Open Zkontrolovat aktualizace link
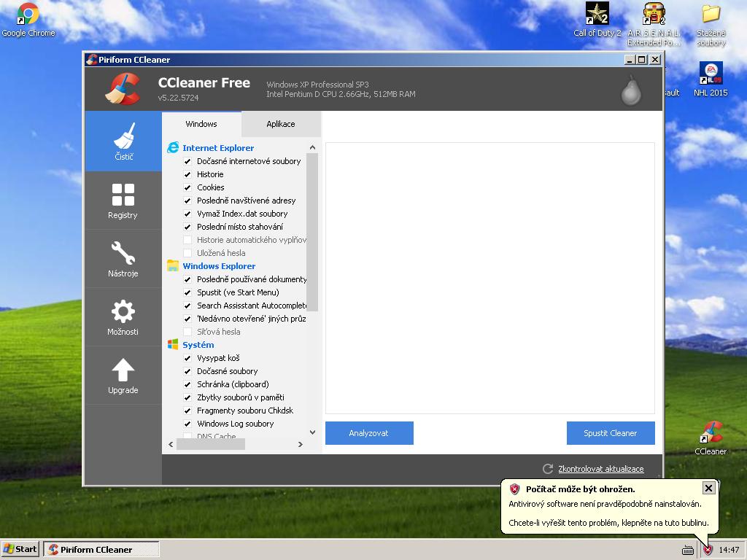 pyautogui.click(x=601, y=469)
